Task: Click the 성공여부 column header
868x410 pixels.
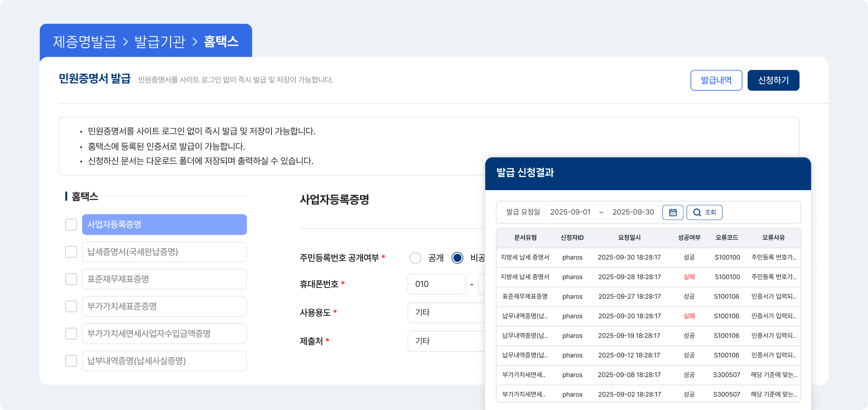Action: pos(689,238)
